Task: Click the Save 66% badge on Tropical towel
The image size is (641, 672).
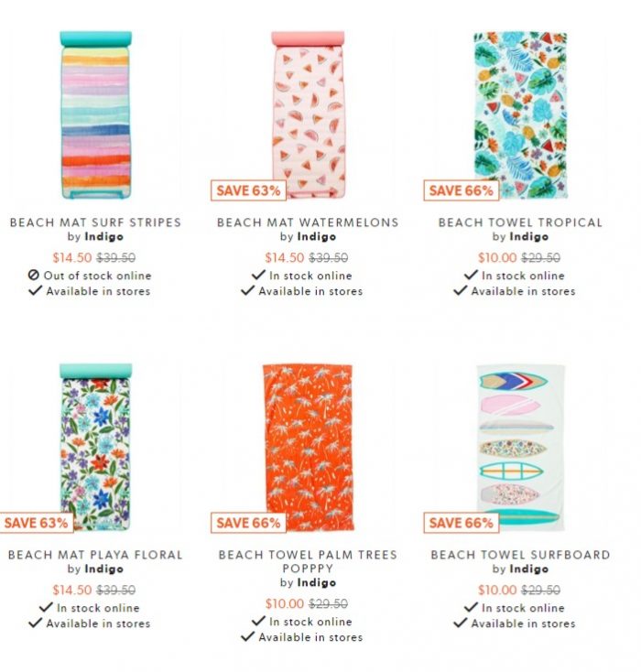Action: (461, 190)
